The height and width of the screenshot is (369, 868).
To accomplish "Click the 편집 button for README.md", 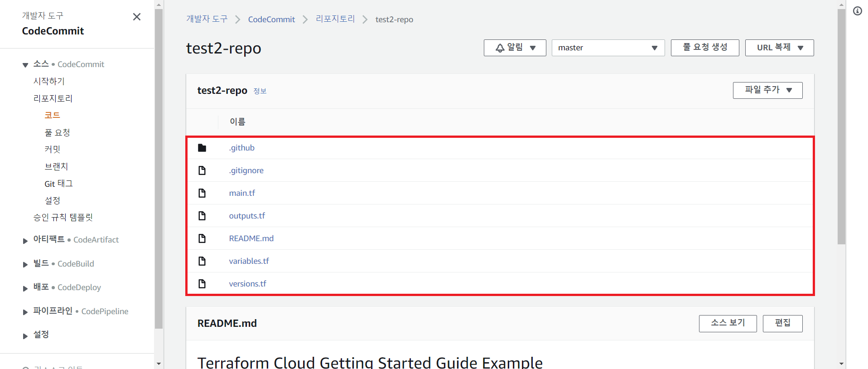I will coord(782,324).
